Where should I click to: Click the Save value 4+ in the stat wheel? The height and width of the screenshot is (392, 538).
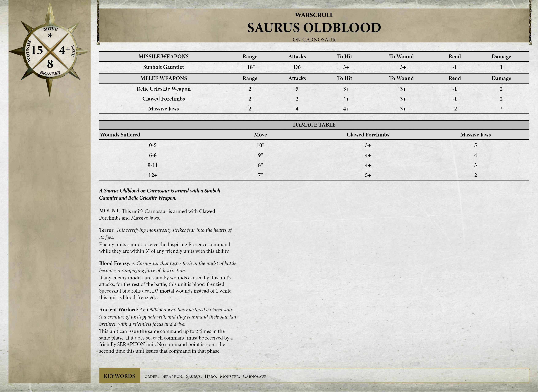click(64, 50)
